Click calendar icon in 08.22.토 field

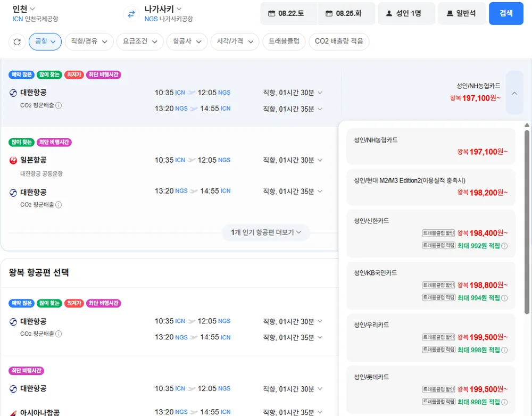click(271, 14)
